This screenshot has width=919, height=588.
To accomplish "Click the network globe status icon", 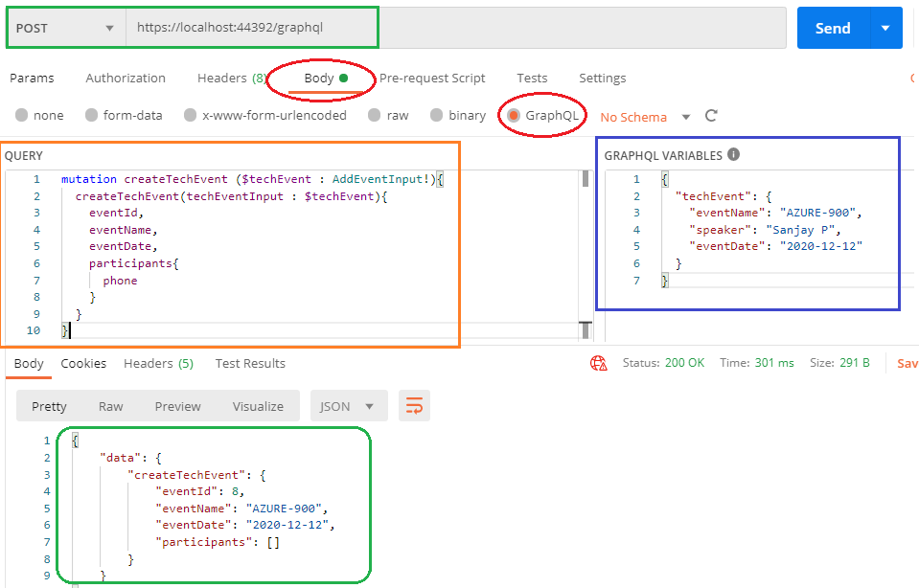I will 599,363.
